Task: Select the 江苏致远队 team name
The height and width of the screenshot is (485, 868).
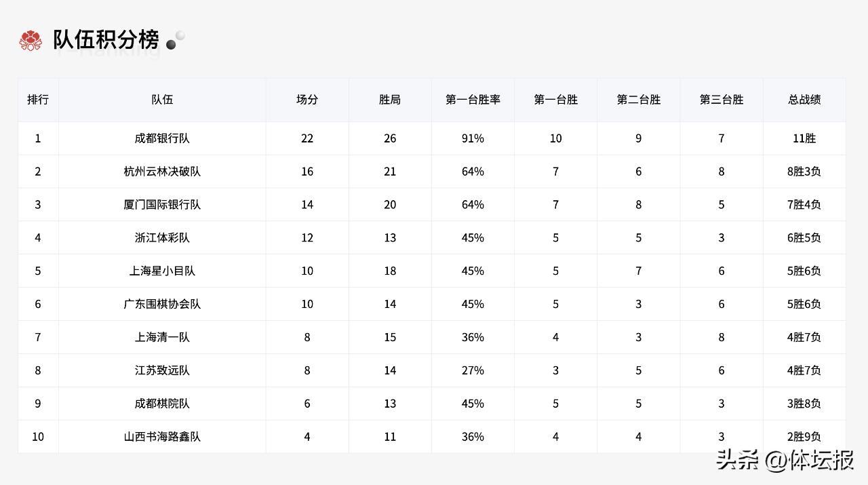Action: click(162, 370)
